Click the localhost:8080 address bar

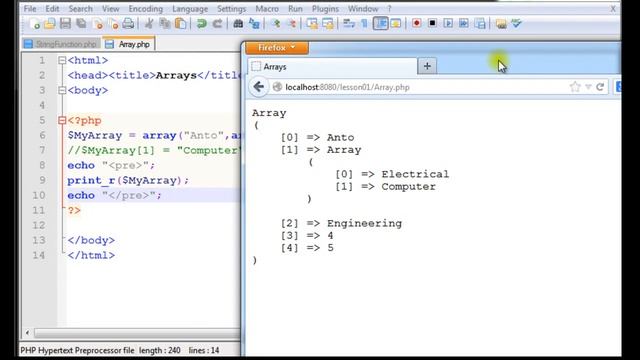(x=418, y=87)
